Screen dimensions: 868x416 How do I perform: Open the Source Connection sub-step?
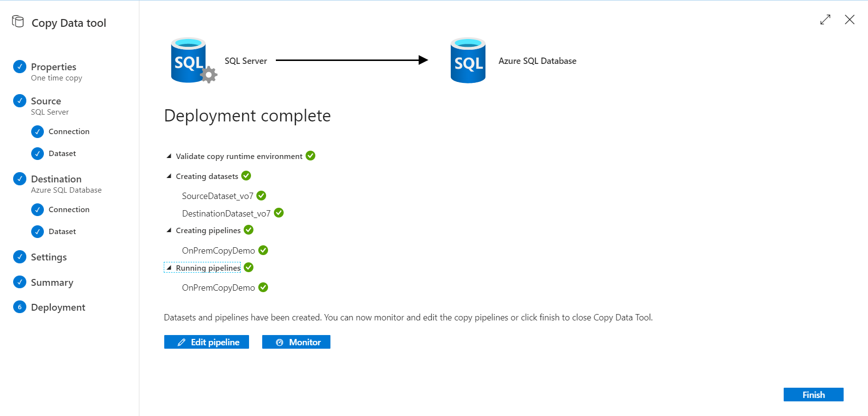pos(69,132)
